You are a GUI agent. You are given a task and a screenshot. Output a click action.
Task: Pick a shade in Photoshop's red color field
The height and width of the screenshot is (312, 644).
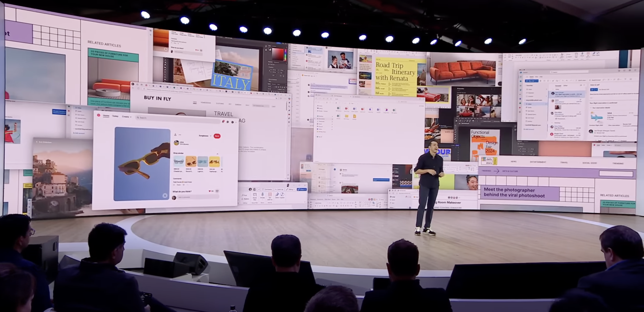(278, 54)
